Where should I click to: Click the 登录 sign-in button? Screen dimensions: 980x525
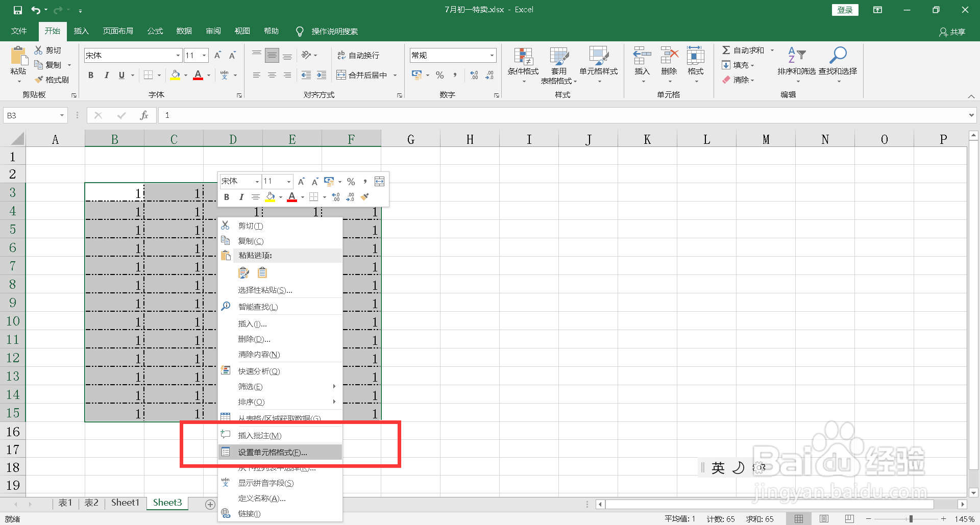845,10
